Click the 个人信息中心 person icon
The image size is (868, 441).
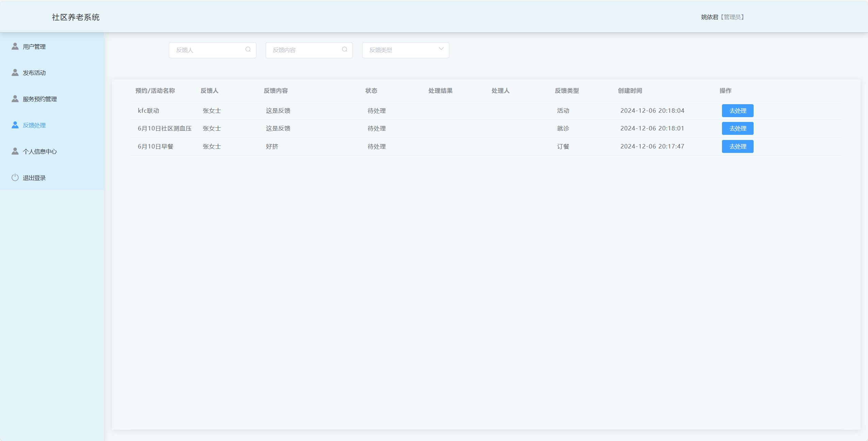click(x=15, y=151)
